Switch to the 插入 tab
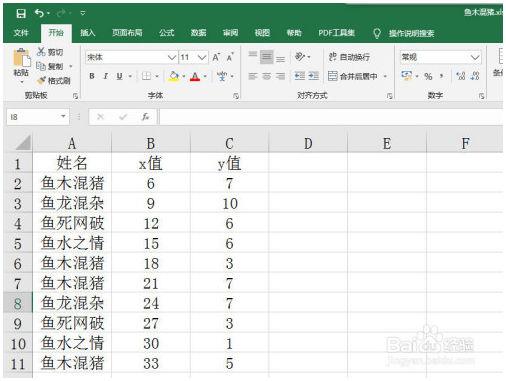This screenshot has width=506, height=381. point(88,33)
